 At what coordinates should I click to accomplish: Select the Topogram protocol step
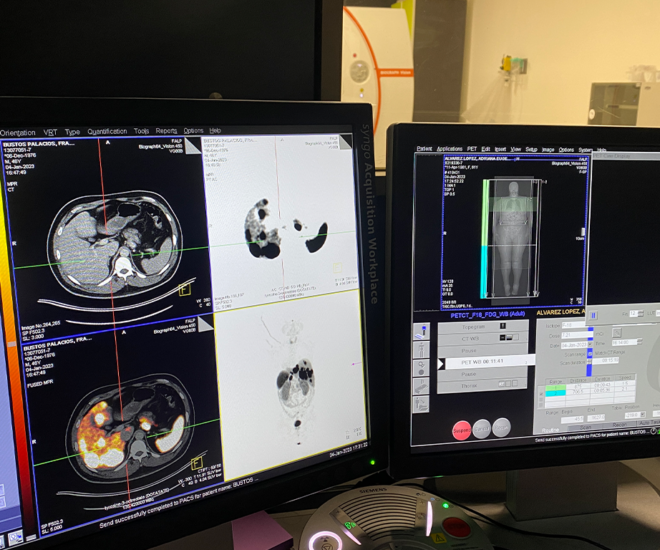click(483, 327)
